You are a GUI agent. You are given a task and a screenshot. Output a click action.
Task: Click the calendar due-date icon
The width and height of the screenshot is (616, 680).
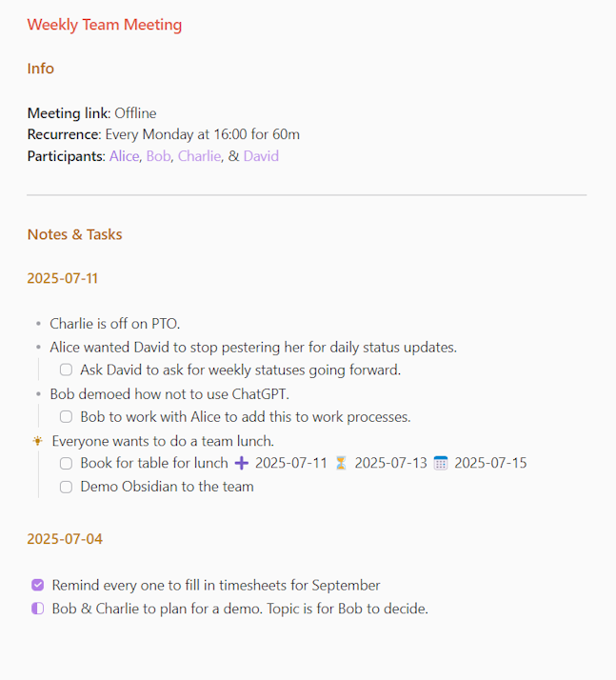pos(441,463)
